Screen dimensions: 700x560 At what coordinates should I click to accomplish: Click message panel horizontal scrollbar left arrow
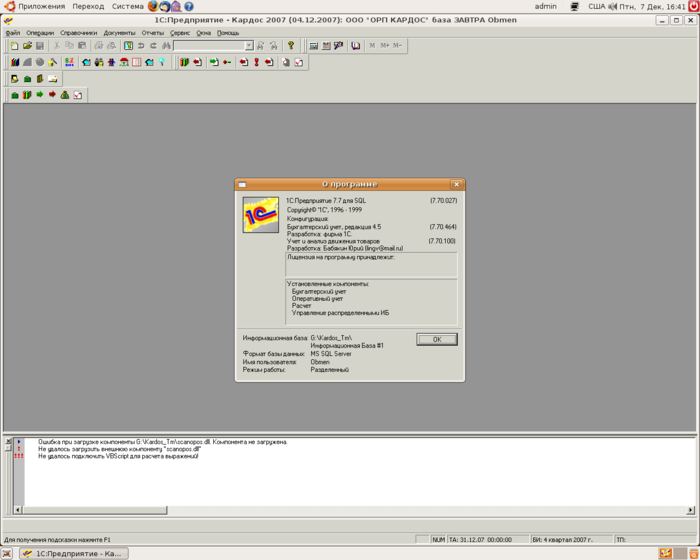pos(18,510)
